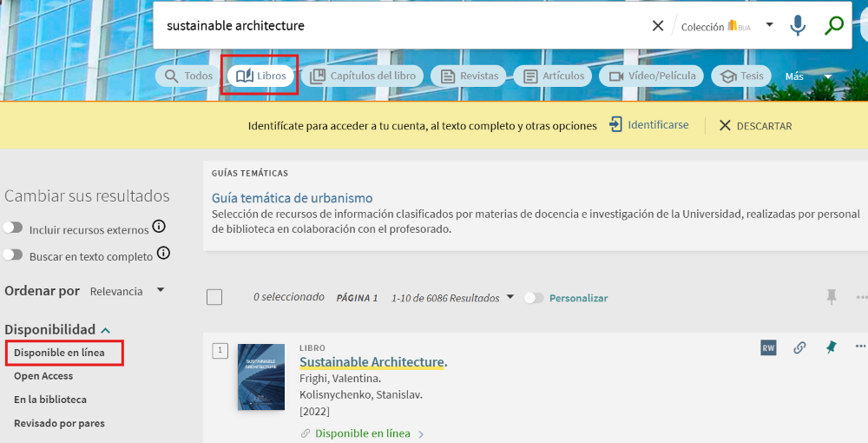Copy permalink for Sustainable Architecture record
Viewport: 868px width, 443px height.
pyautogui.click(x=799, y=347)
